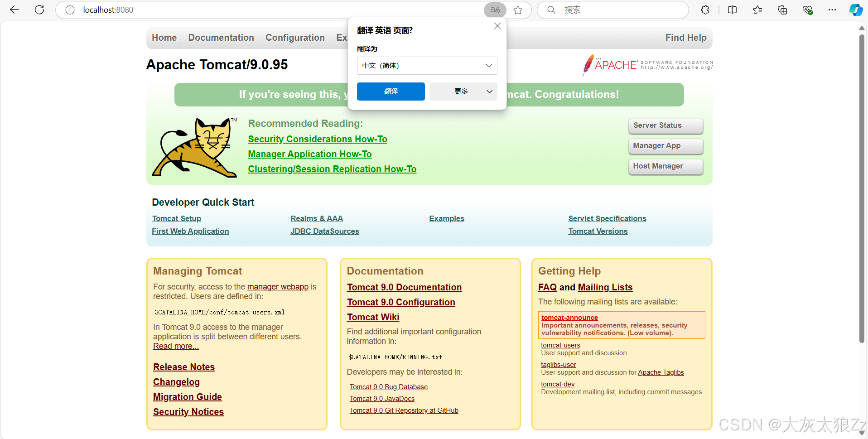Close the translate popup
Screen dimensions: 868x439
pos(497,26)
